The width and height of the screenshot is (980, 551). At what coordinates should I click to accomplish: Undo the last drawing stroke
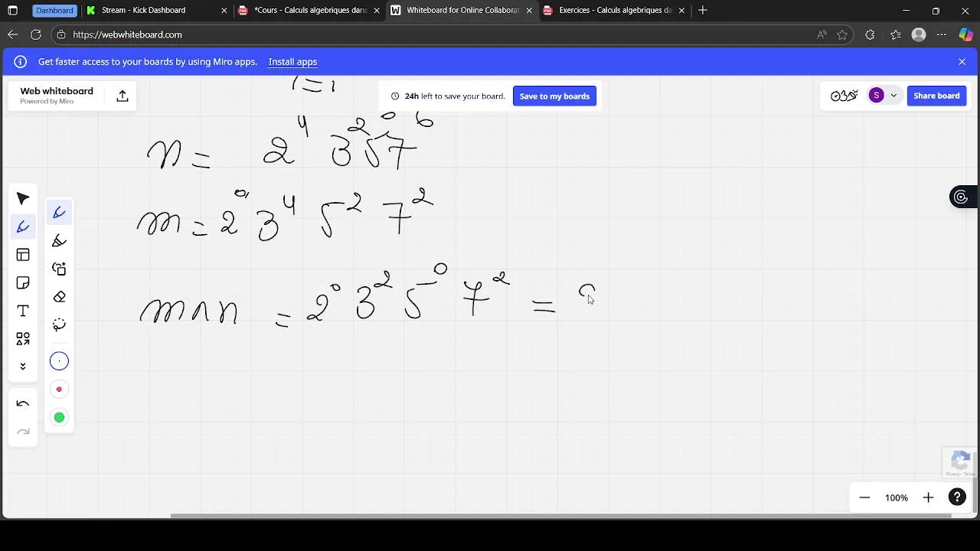[23, 404]
